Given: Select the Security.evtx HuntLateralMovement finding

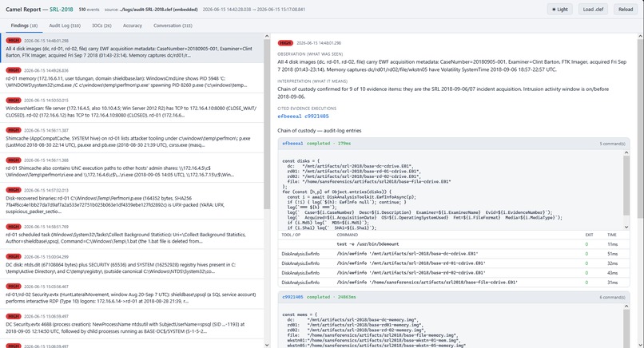Looking at the screenshot, I should point(132,295).
